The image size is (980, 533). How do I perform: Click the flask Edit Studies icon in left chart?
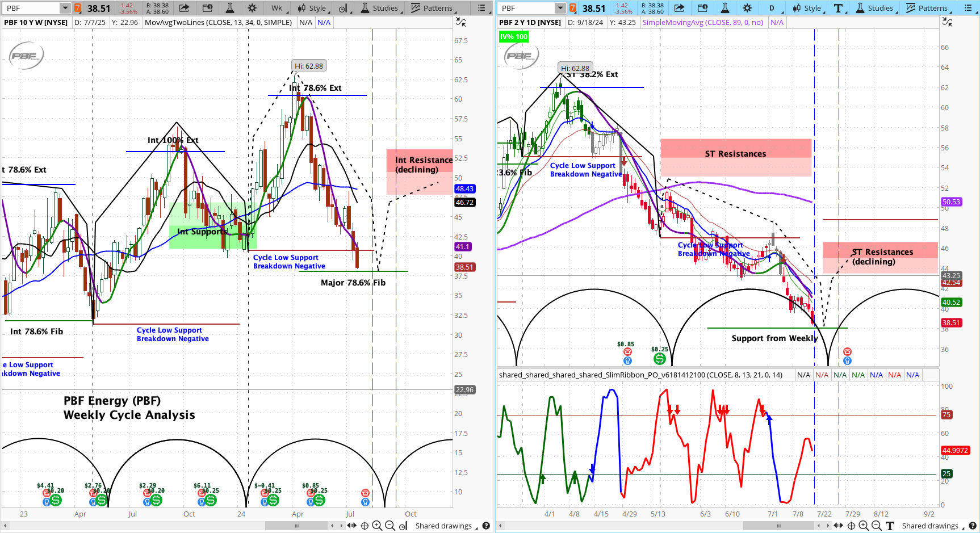pyautogui.click(x=229, y=8)
